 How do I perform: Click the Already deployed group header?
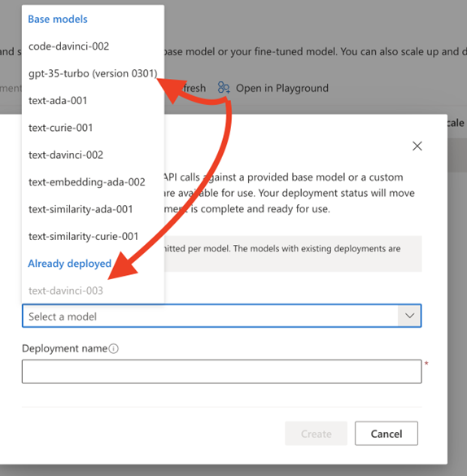(69, 263)
